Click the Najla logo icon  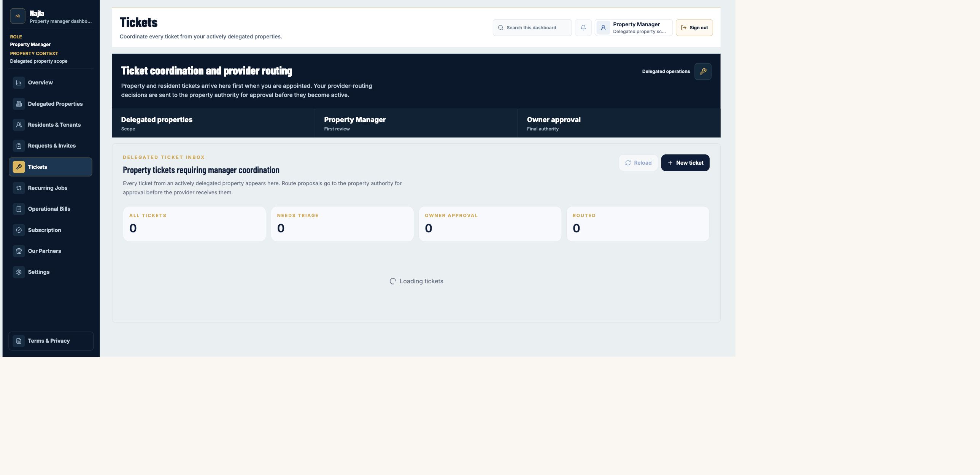(17, 16)
